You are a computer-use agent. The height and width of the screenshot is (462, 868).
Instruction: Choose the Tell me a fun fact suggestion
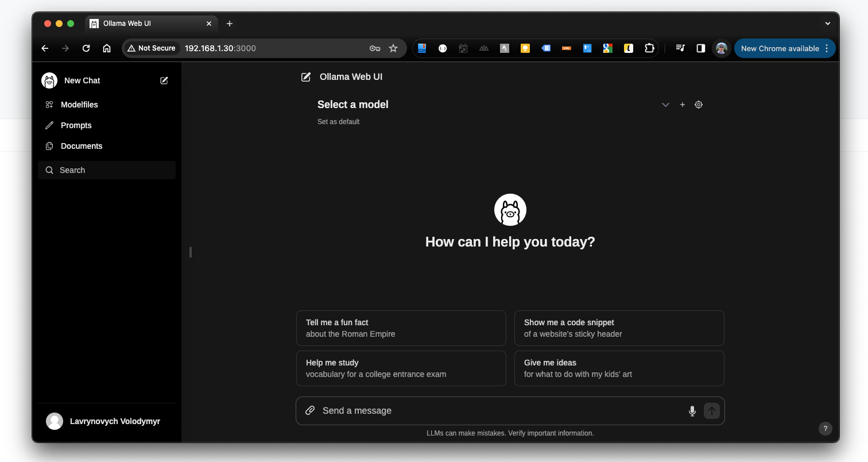pos(401,328)
